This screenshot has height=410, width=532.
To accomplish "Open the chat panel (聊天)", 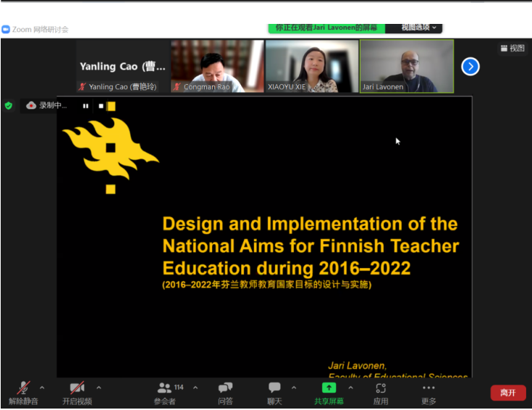I will 274,388.
